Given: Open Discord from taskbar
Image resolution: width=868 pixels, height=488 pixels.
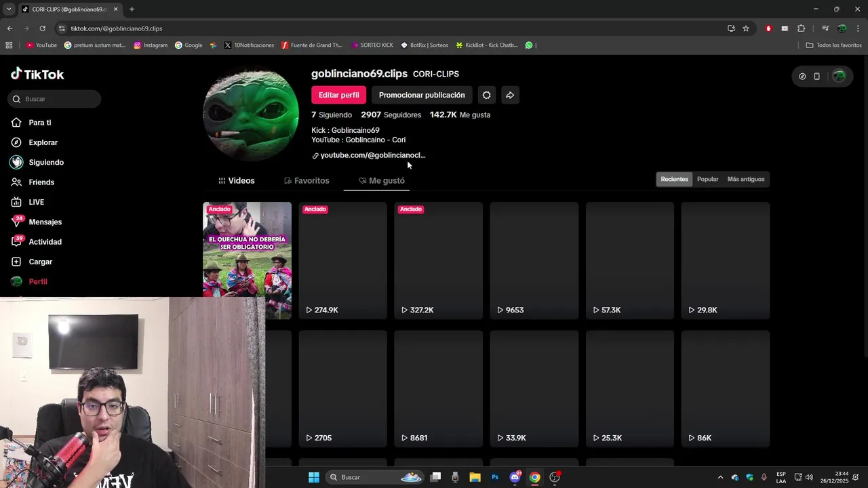Looking at the screenshot, I should (515, 477).
